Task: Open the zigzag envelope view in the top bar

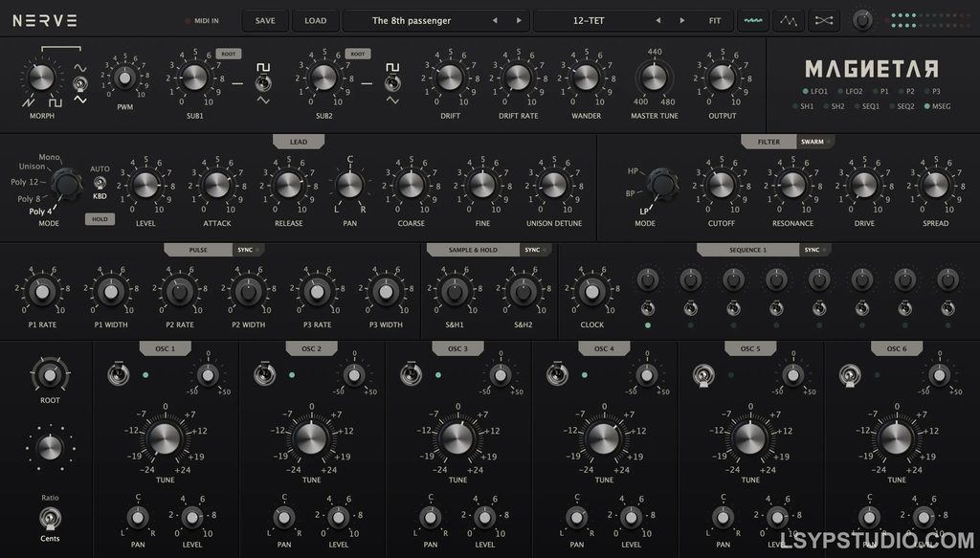Action: pyautogui.click(x=789, y=21)
